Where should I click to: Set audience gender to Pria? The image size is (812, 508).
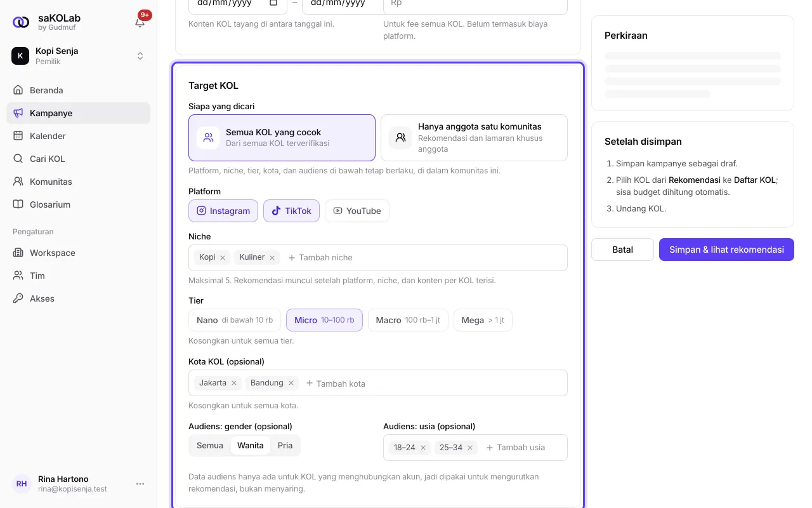tap(285, 446)
